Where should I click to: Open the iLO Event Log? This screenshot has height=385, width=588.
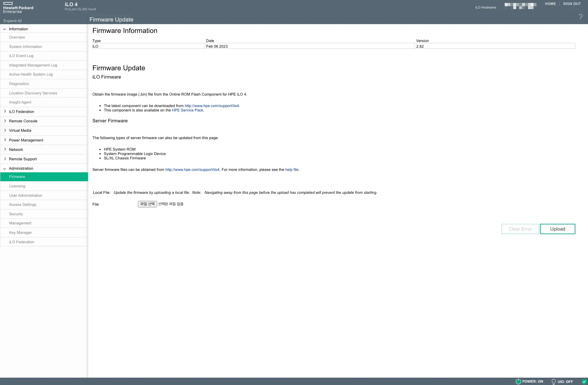(21, 56)
